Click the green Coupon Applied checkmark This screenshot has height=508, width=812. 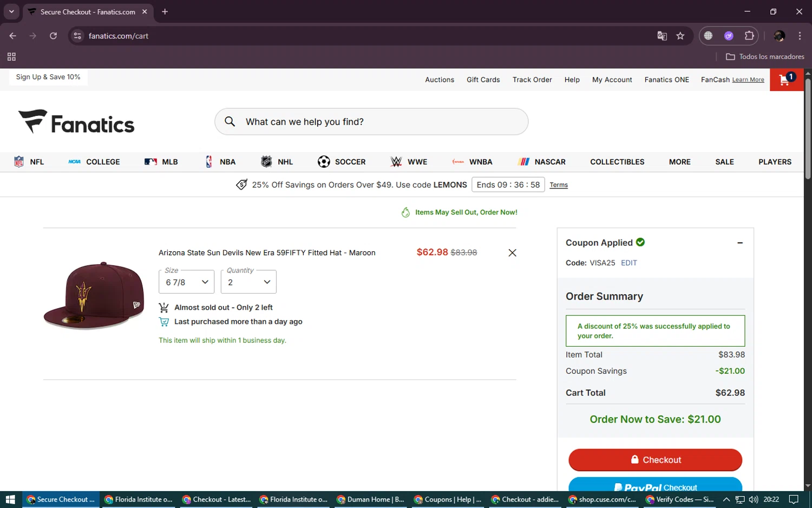pos(640,242)
